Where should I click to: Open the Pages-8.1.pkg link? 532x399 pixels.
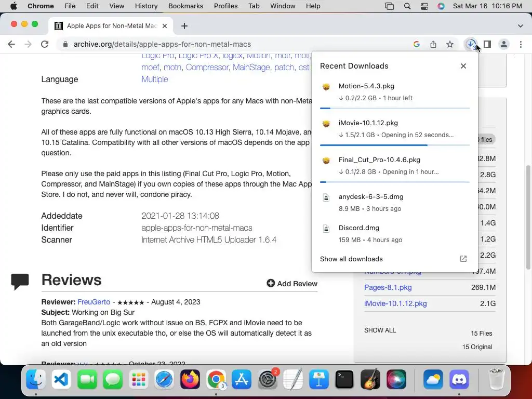[388, 287]
